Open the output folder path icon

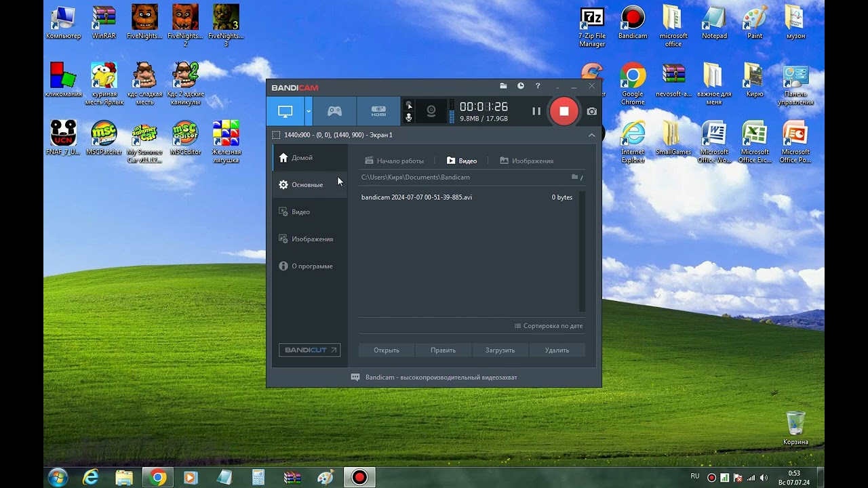[x=574, y=177]
